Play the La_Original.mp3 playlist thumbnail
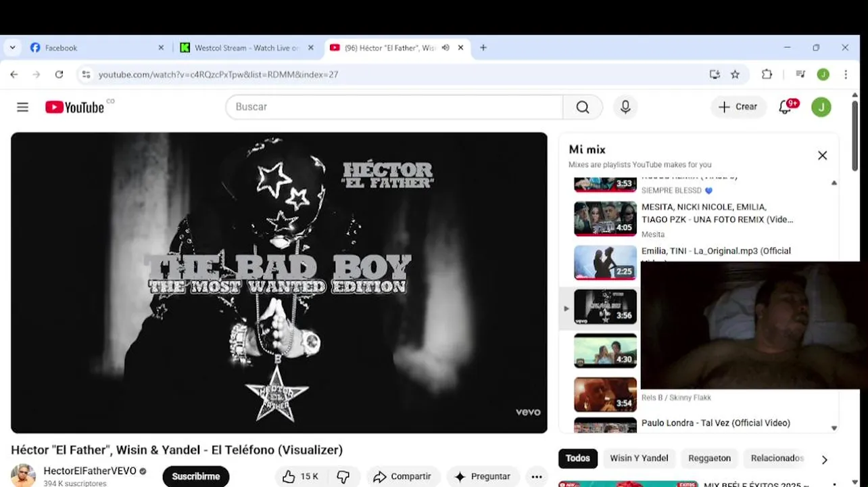 605,262
